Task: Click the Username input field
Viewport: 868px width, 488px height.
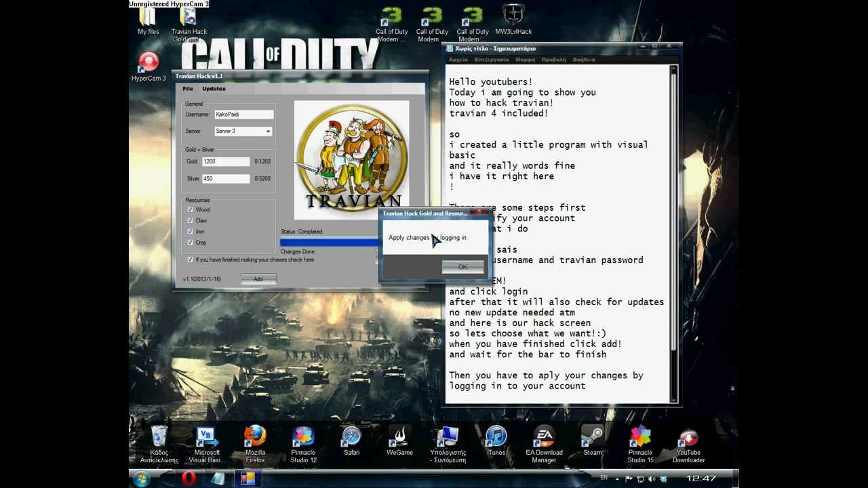Action: [x=244, y=115]
